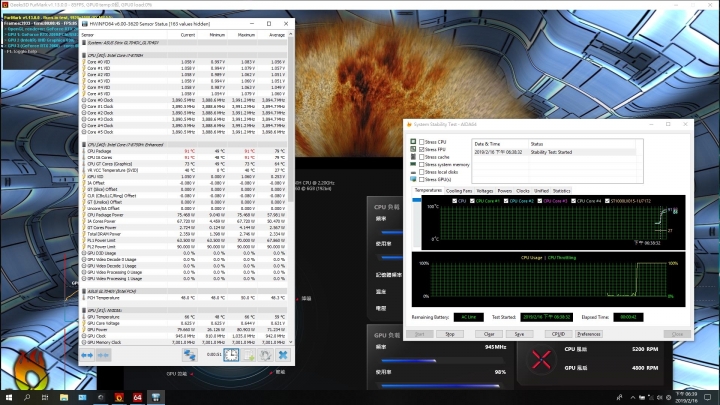
Task: Open the Unified tab in AIDA64
Action: tap(541, 191)
